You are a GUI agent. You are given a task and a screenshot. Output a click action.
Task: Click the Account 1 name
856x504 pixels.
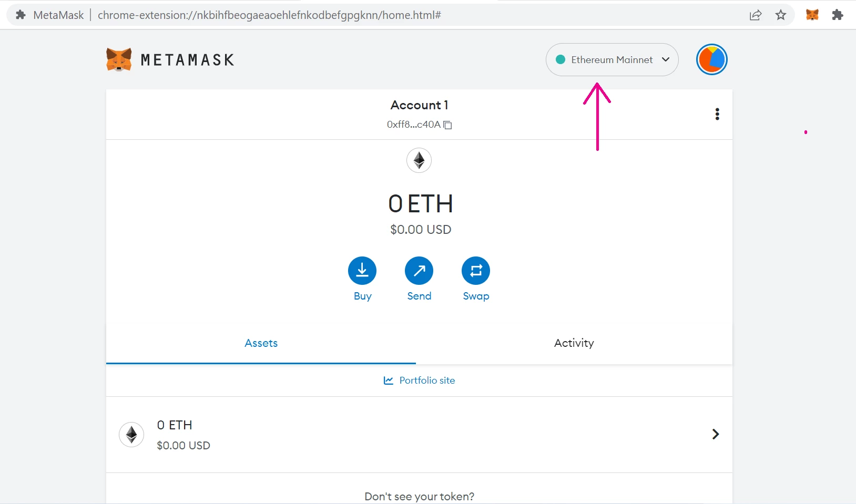coord(419,105)
